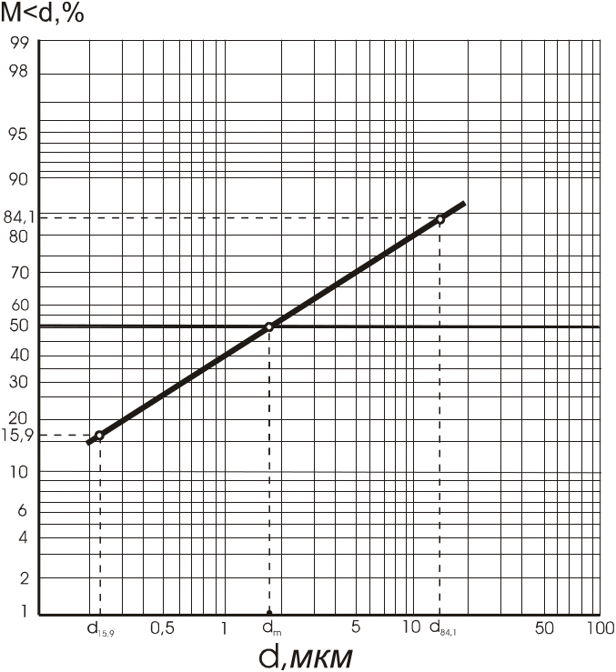Viewport: 616px width, 672px height.
Task: Click the y-axis label '30'
Action: tap(18, 382)
